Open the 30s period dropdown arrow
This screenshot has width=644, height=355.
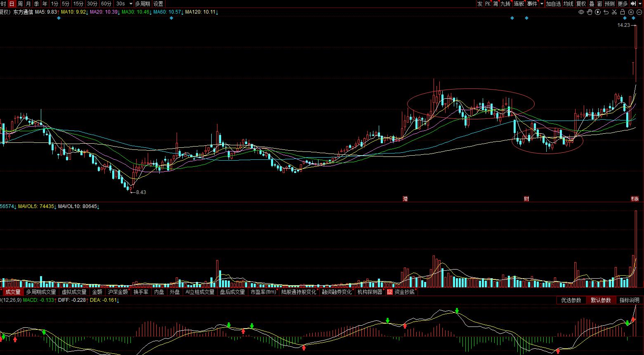coord(131,4)
